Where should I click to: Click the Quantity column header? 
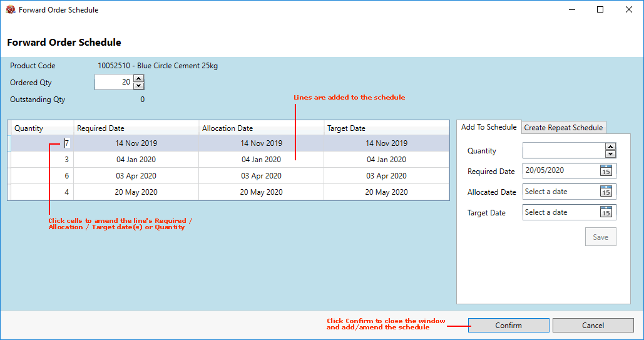43,128
